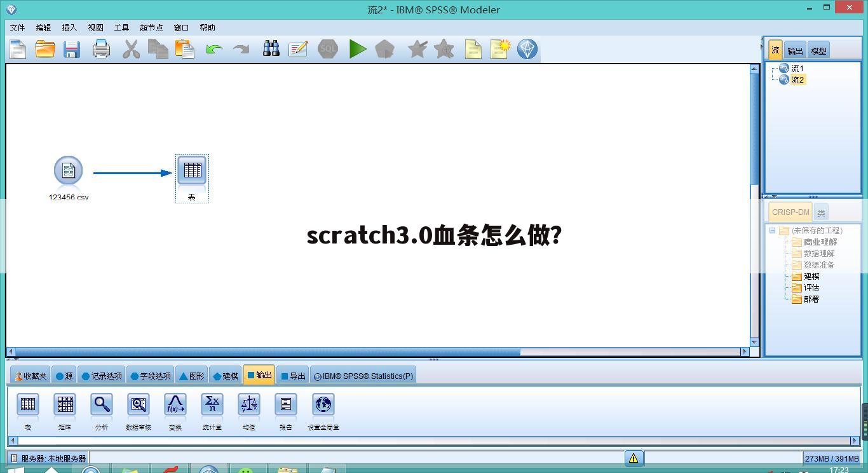Open the 窗口 menu

181,27
